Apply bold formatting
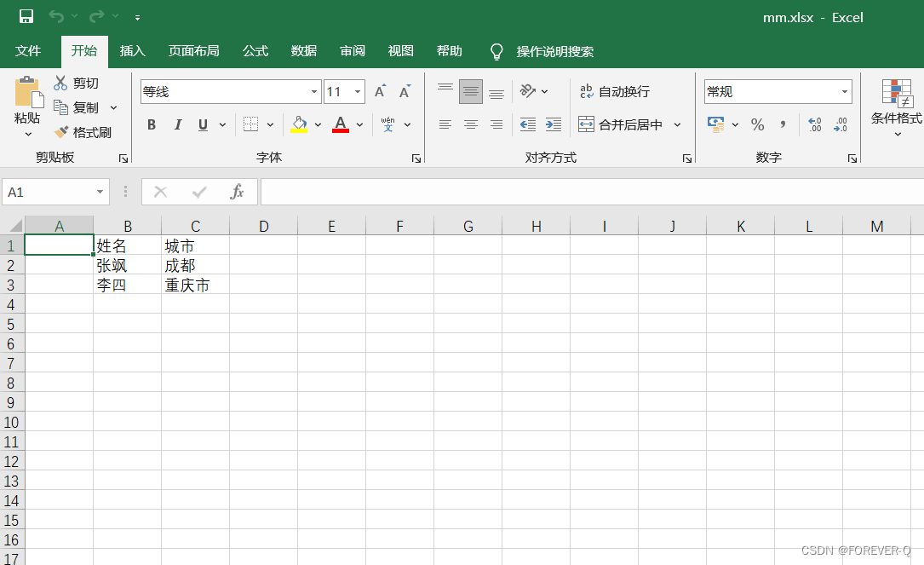The height and width of the screenshot is (565, 924). click(x=152, y=124)
